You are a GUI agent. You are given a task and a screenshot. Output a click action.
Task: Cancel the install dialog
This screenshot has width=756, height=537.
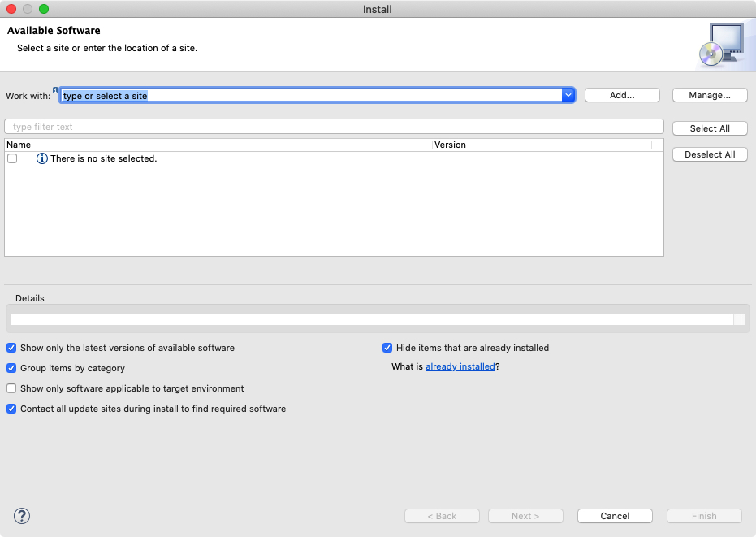[615, 516]
